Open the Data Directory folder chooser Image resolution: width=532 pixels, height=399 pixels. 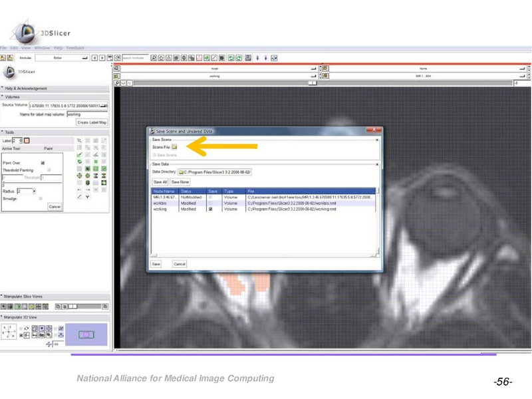coord(214,172)
